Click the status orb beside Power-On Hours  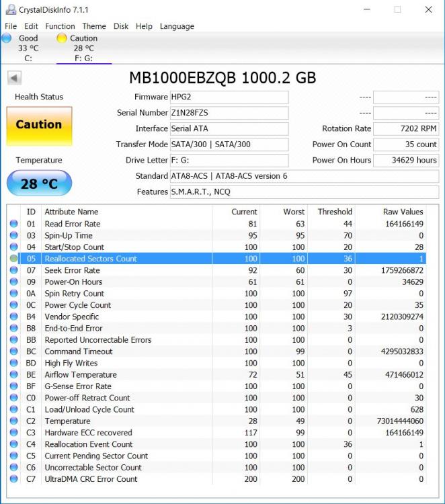tap(14, 282)
